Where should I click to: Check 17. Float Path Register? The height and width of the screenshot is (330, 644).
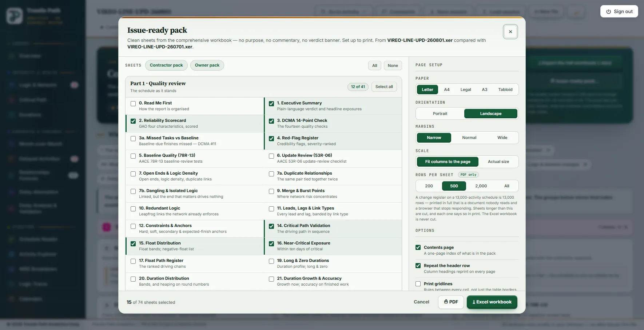click(133, 261)
